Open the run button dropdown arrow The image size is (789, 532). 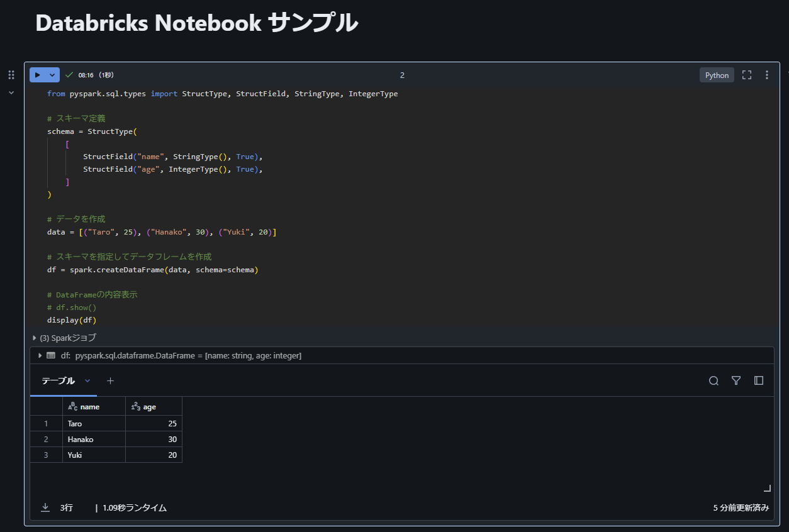click(x=53, y=74)
